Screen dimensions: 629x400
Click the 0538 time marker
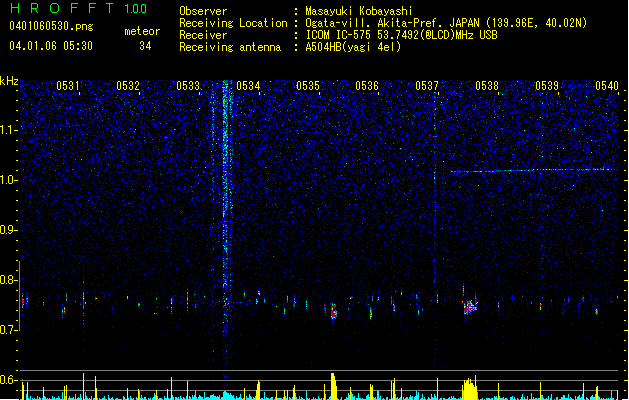[x=487, y=85]
